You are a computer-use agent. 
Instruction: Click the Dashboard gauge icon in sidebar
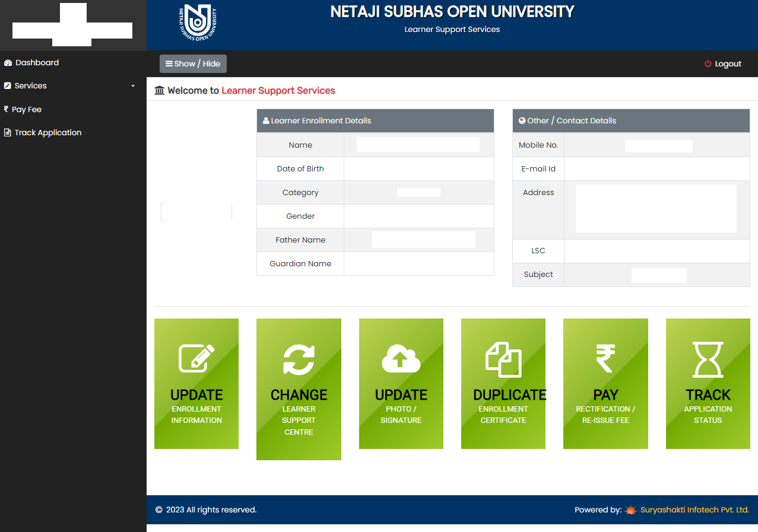click(8, 63)
